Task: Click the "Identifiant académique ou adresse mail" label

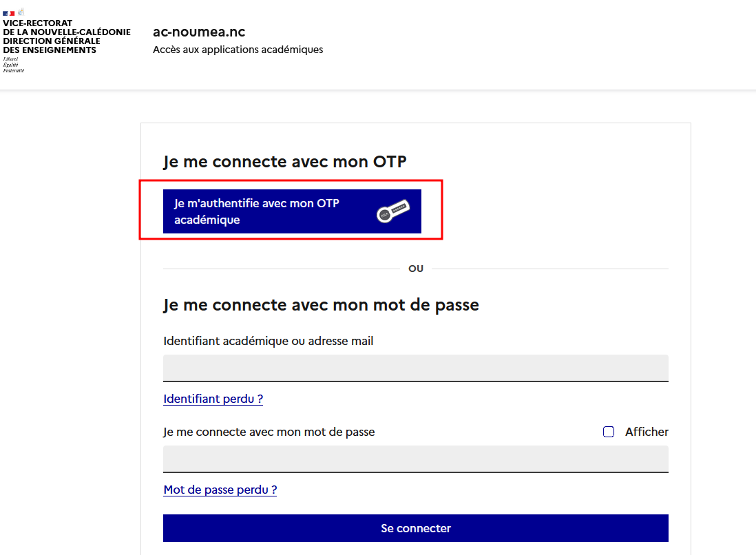Action: [268, 341]
